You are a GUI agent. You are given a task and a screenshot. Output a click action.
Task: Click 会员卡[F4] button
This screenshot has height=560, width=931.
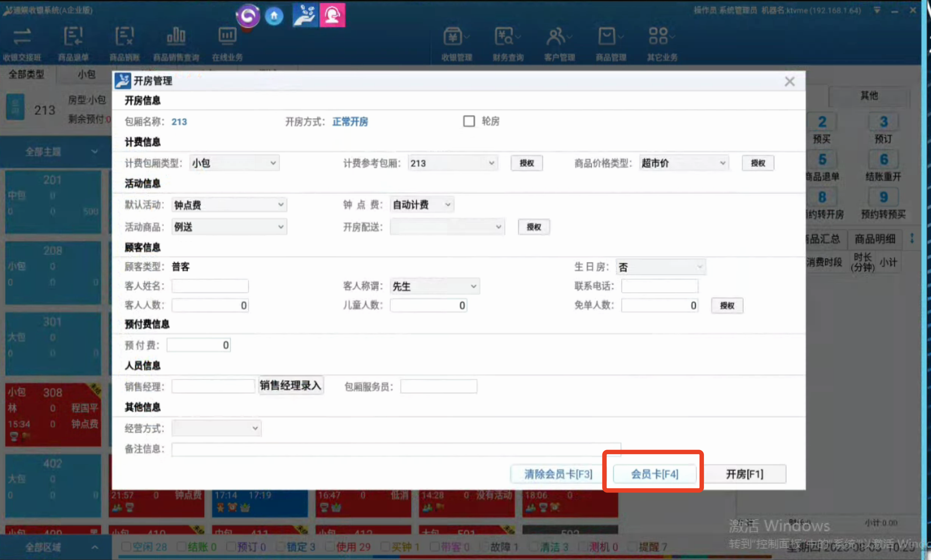click(654, 474)
